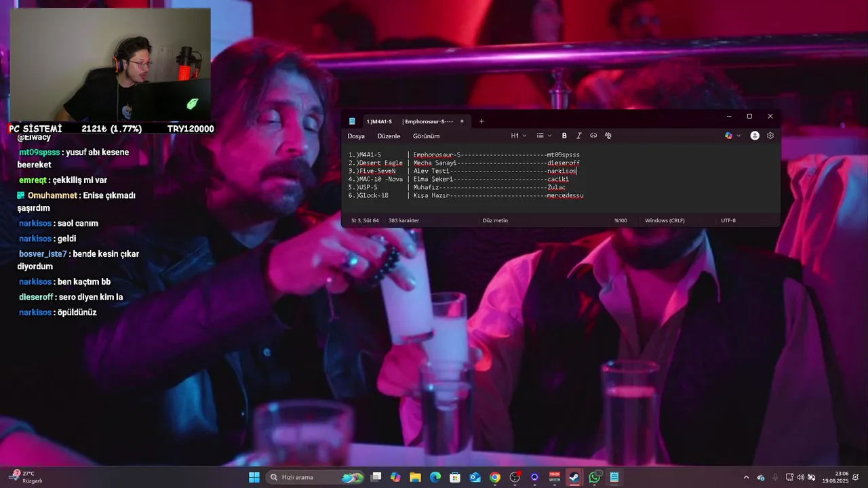
Task: Click the Windows (CRLF) line ending indicator
Action: click(665, 220)
